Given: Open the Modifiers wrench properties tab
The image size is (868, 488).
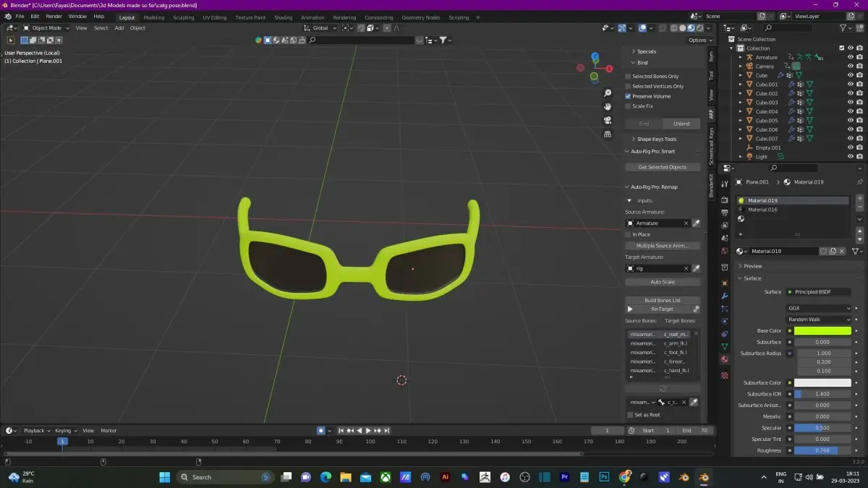Looking at the screenshot, I should pyautogui.click(x=724, y=296).
